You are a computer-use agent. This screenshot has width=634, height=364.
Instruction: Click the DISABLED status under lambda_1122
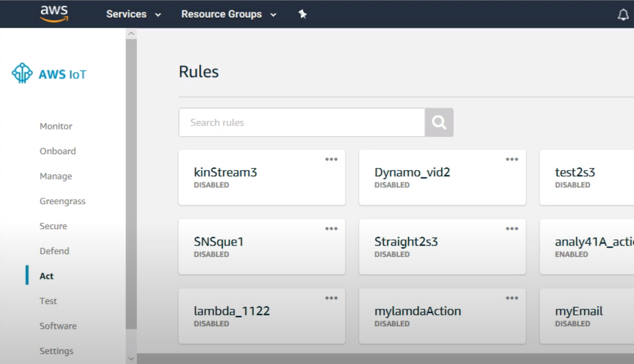211,324
